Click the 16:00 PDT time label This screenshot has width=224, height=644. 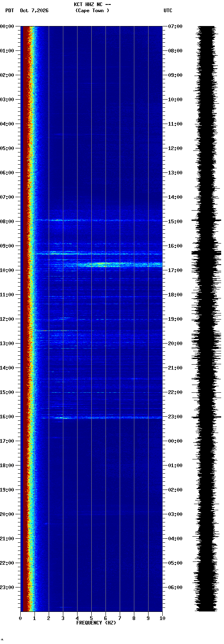(7, 417)
